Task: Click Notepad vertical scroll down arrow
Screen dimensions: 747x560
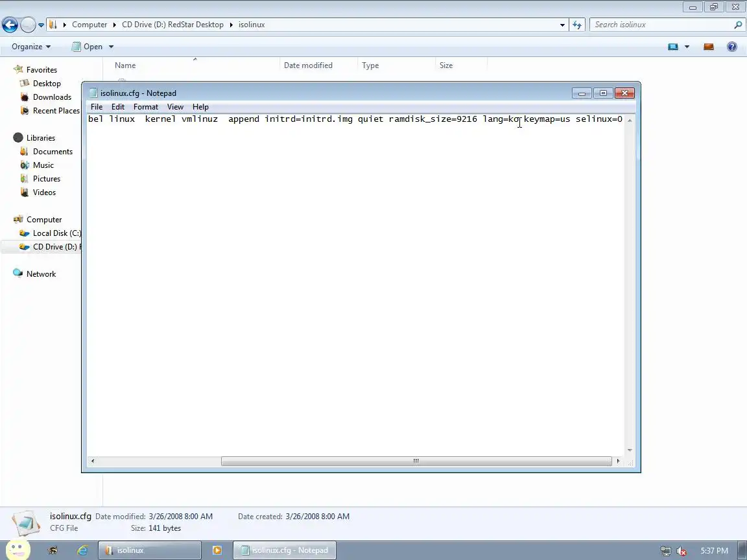Action: tap(630, 450)
